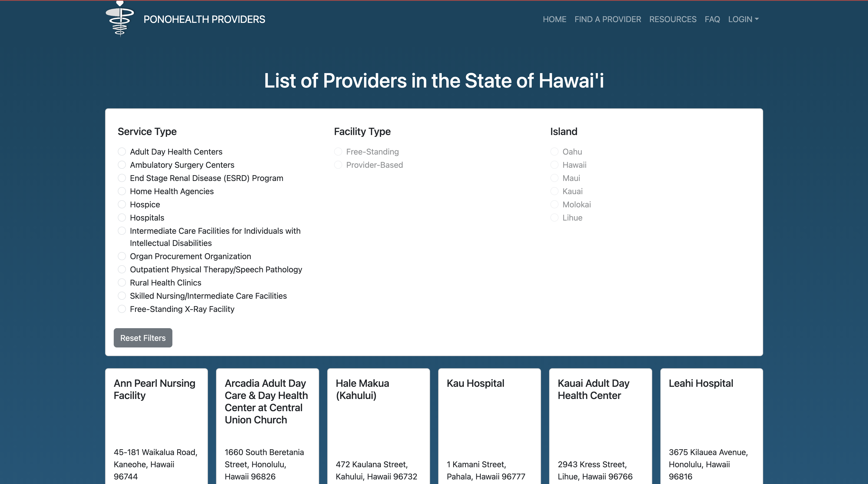Choose the Hawaii island filter
This screenshot has height=484, width=868.
tap(554, 165)
